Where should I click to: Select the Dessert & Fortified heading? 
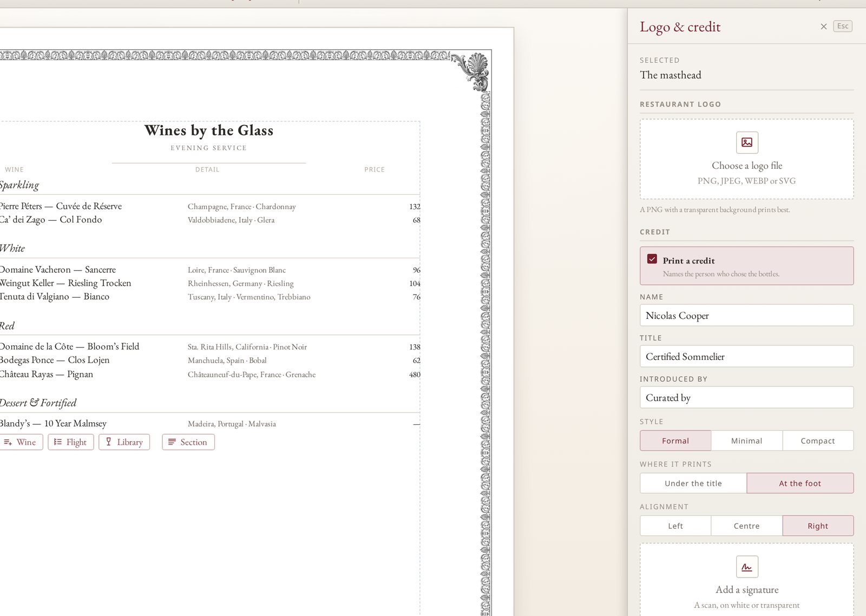tap(38, 403)
